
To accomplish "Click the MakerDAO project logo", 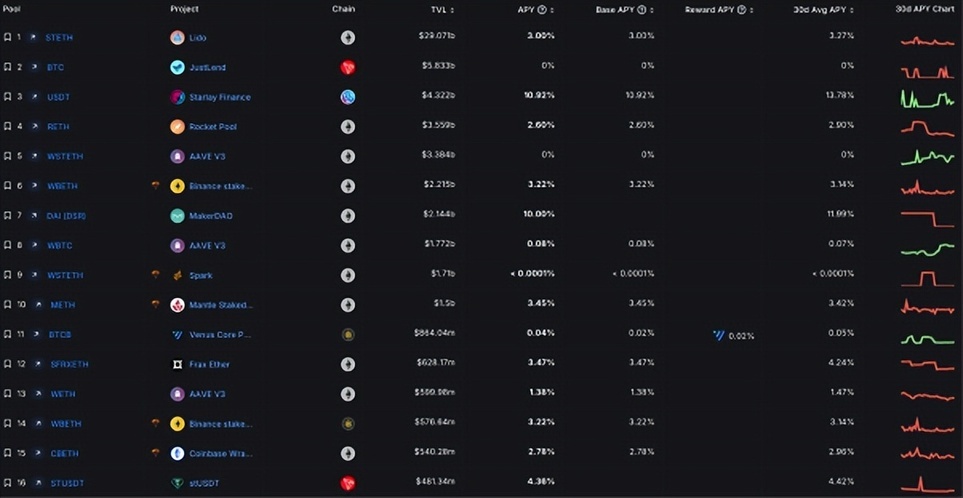I will pos(177,216).
